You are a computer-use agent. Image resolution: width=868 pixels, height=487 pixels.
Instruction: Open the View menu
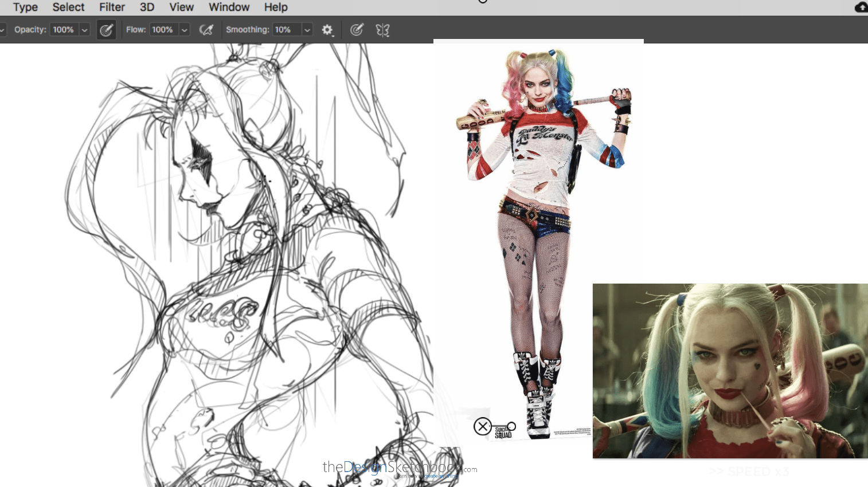point(181,7)
